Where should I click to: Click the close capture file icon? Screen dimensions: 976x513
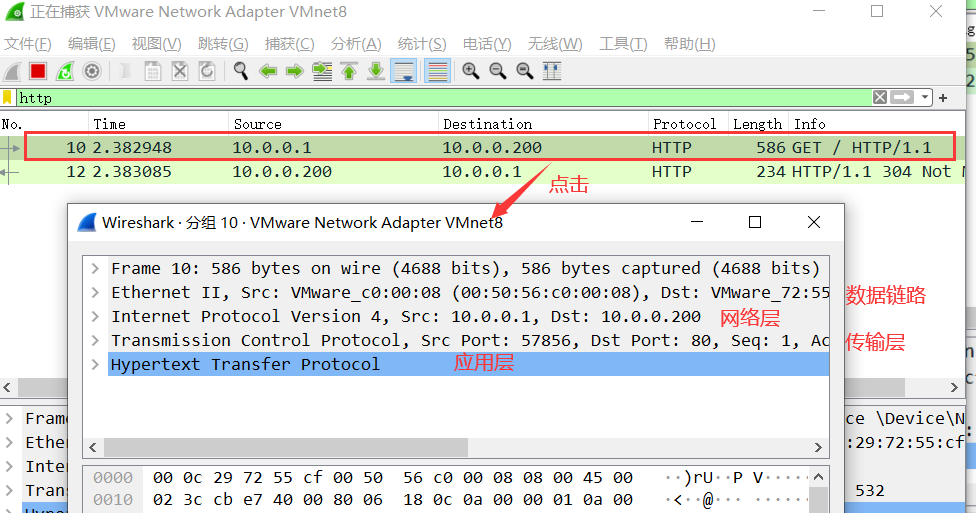(x=180, y=72)
